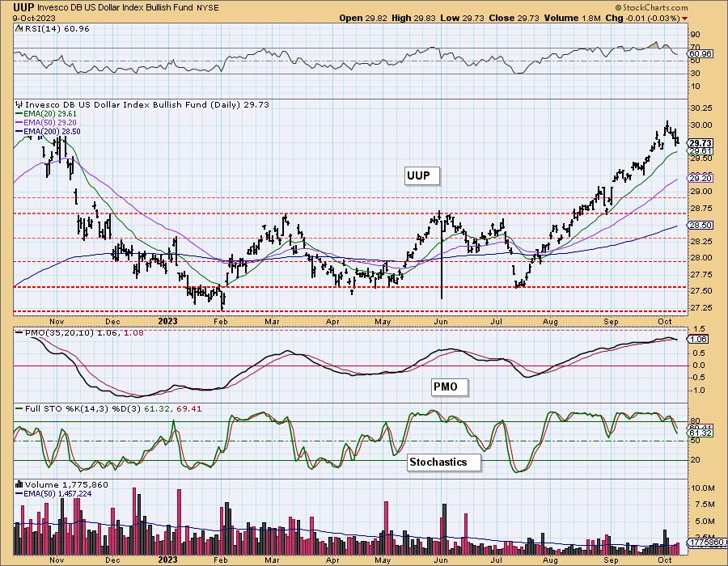This screenshot has width=728, height=566.
Task: Click the 60.96 RSI value tag
Action: 700,54
